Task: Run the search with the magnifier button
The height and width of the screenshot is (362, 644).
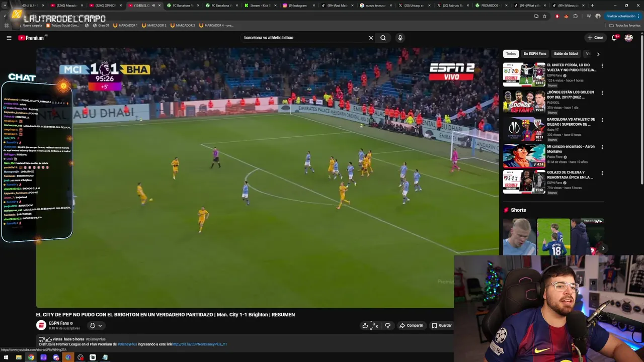Action: 383,38
